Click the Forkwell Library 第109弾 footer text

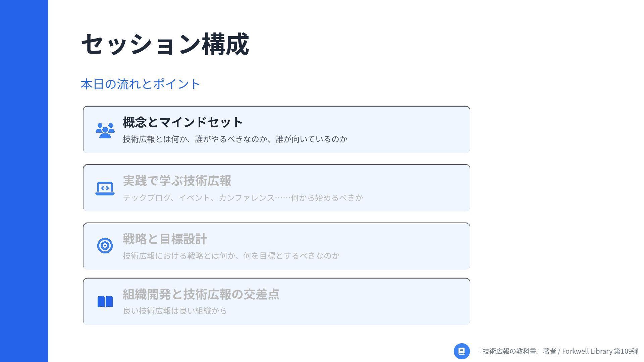(x=600, y=351)
